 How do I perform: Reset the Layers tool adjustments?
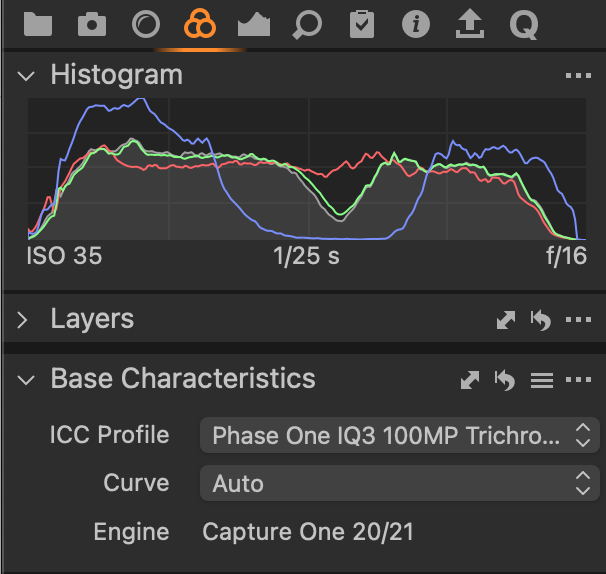540,320
